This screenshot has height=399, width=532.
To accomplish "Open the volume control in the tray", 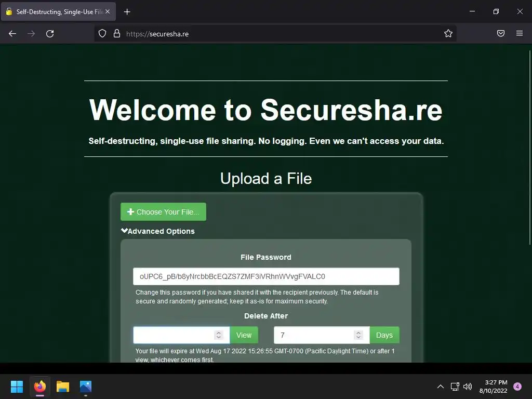I will [468, 387].
